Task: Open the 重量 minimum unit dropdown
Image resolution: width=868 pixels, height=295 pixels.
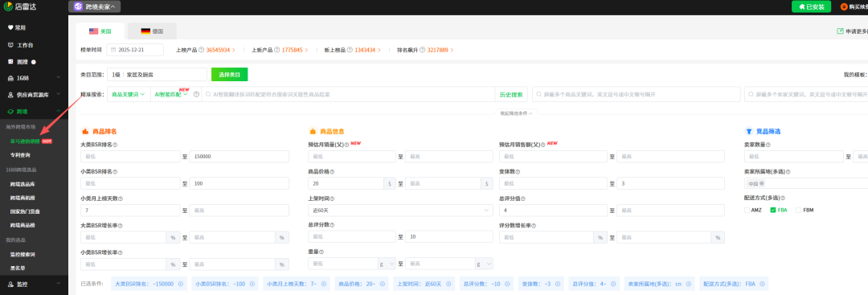Action: 387,264
